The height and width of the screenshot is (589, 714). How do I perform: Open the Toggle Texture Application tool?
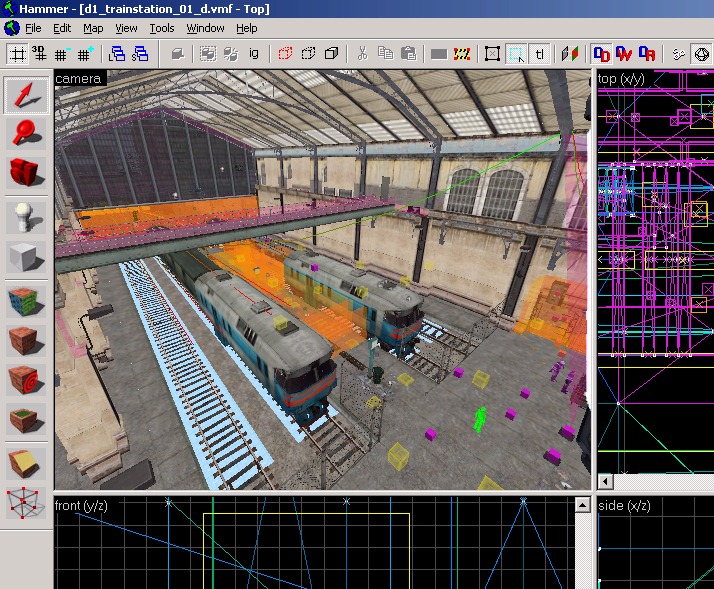26,302
